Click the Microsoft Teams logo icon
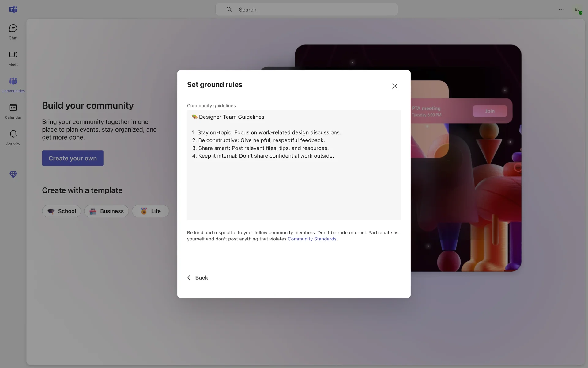Image resolution: width=588 pixels, height=368 pixels. coord(13,10)
